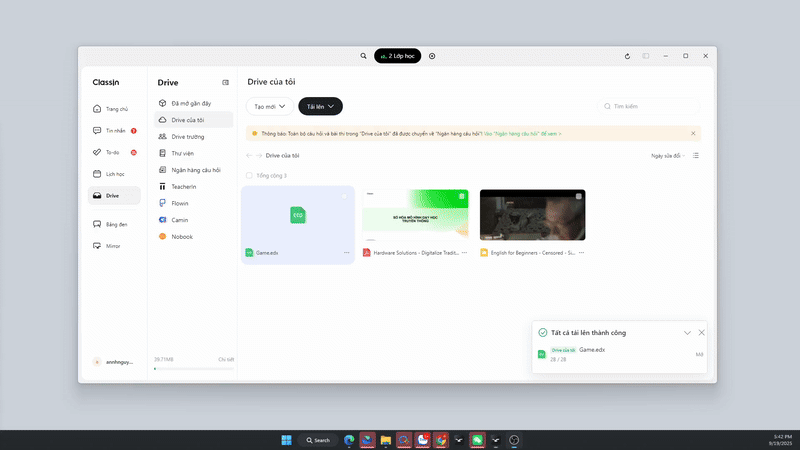Open more options for Hardware Solutions file
Image resolution: width=800 pixels, height=450 pixels.
click(x=464, y=253)
